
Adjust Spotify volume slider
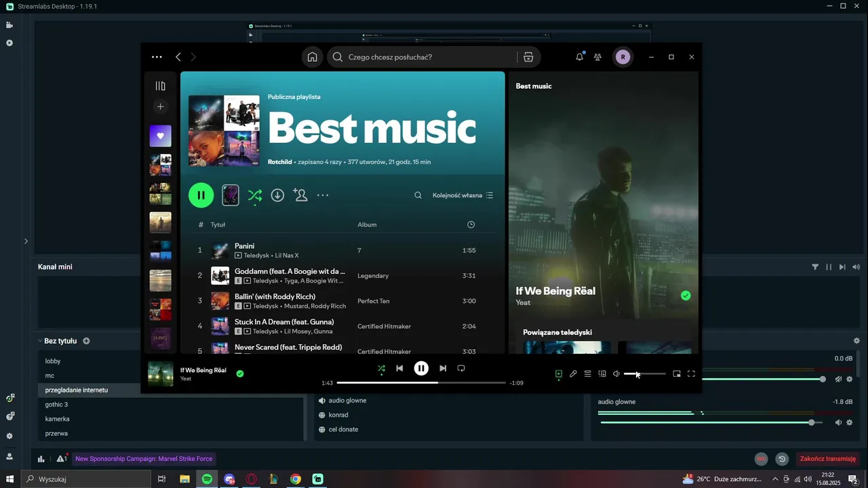[645, 373]
